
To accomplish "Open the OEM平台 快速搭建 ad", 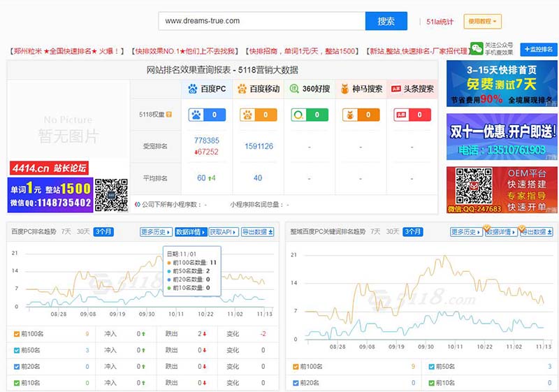I will tap(502, 190).
